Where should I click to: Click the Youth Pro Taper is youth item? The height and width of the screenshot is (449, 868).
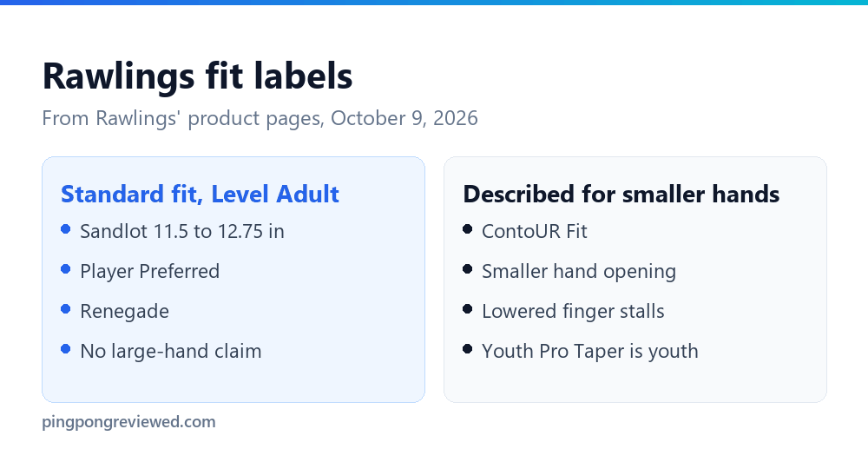[590, 351]
